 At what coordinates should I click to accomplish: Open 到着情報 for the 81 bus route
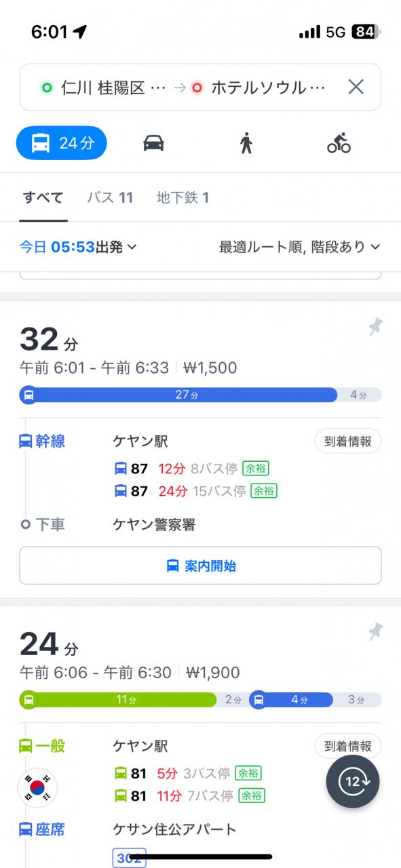click(x=347, y=747)
